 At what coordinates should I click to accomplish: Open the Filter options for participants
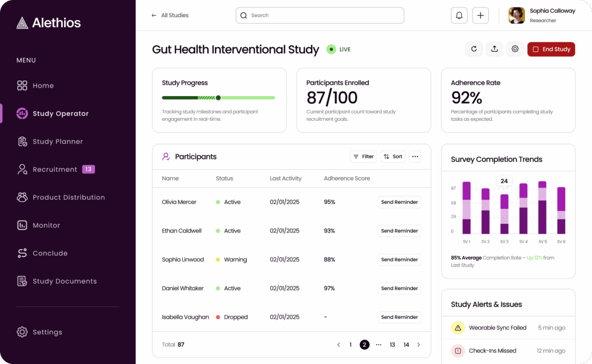[363, 156]
